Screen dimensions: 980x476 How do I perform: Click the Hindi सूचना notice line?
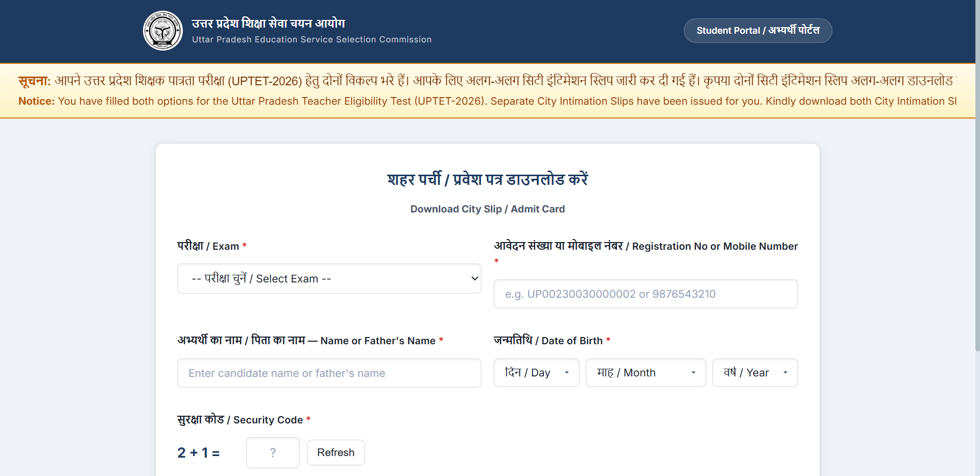[x=488, y=81]
